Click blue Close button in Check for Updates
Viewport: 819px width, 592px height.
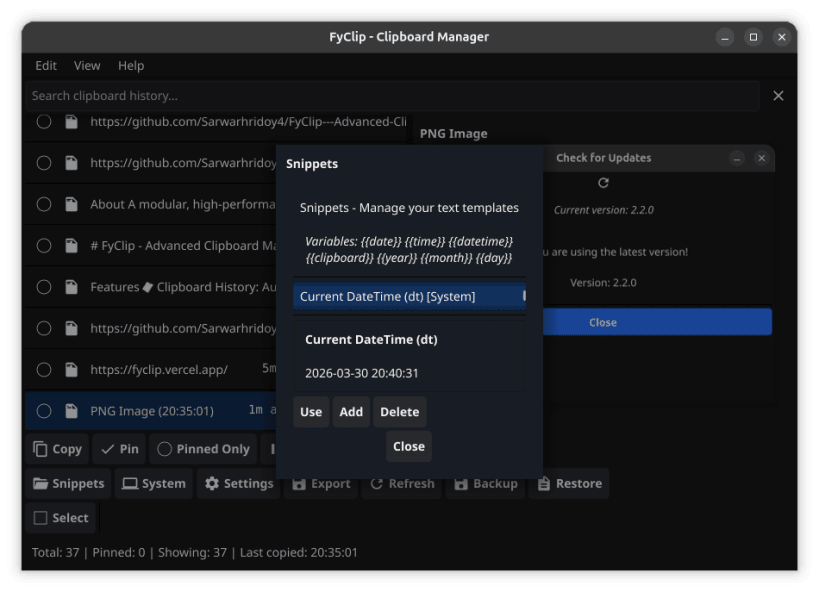657,322
